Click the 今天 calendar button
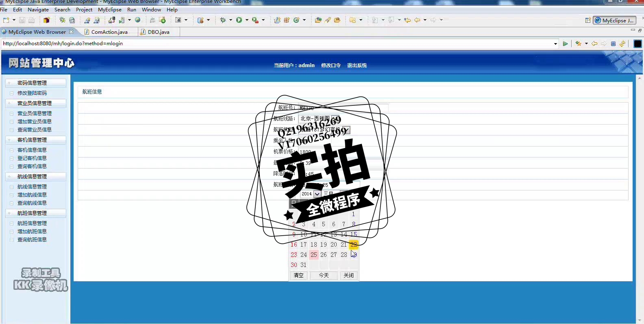The width and height of the screenshot is (644, 324). point(324,275)
